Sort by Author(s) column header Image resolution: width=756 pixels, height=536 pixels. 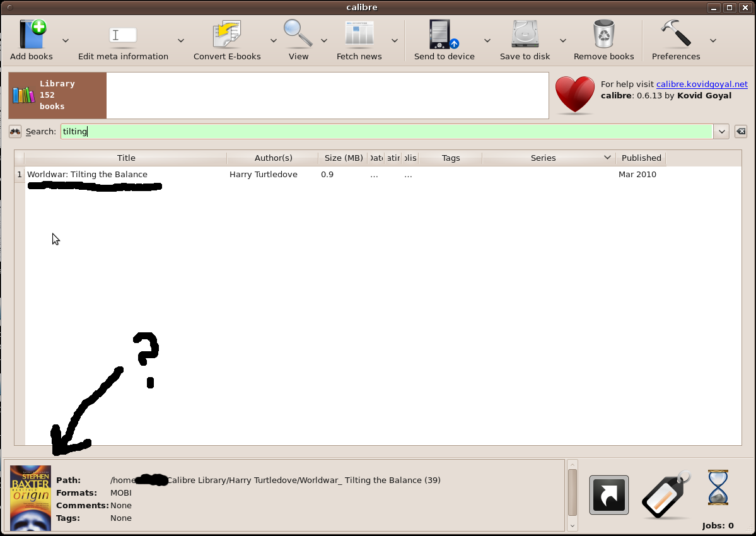[x=273, y=158]
